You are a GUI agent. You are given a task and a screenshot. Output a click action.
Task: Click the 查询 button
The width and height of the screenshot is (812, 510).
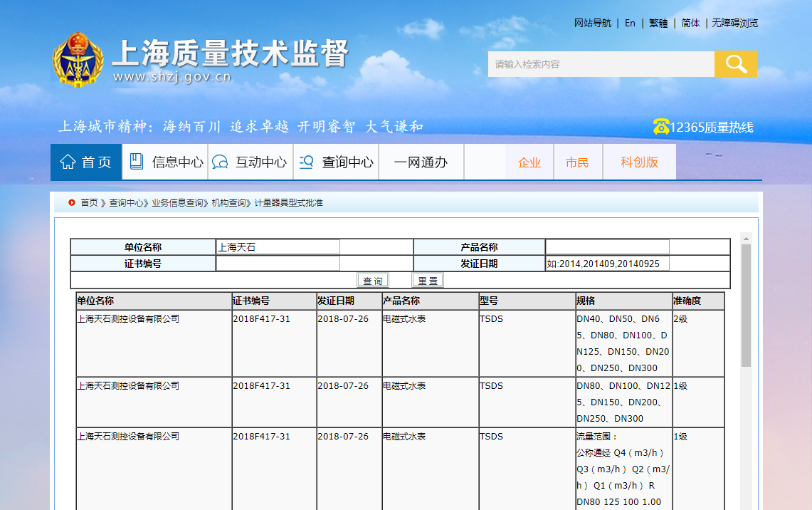[x=373, y=281]
